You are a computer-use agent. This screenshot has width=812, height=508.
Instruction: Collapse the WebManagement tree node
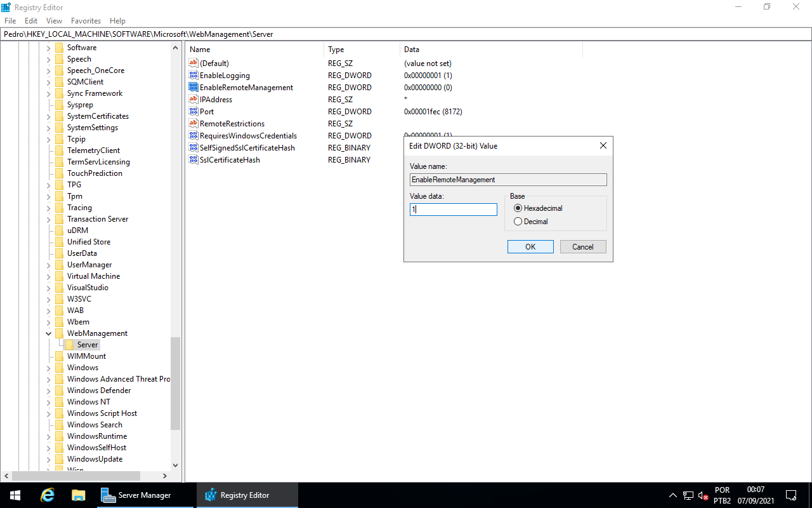[48, 333]
